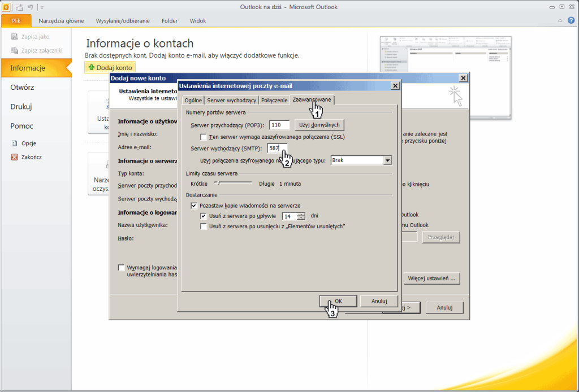This screenshot has height=392, width=579.
Task: Click the Informacje o kontach heading
Action: [x=140, y=43]
